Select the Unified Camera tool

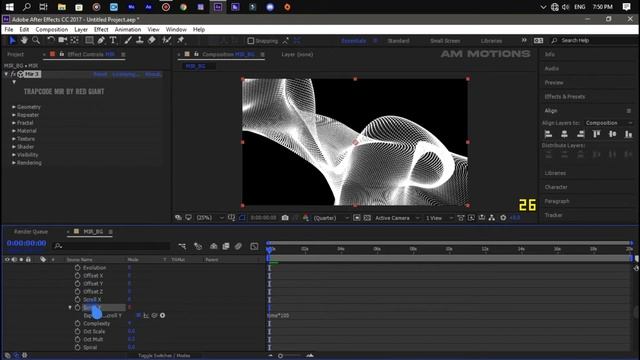(62, 40)
